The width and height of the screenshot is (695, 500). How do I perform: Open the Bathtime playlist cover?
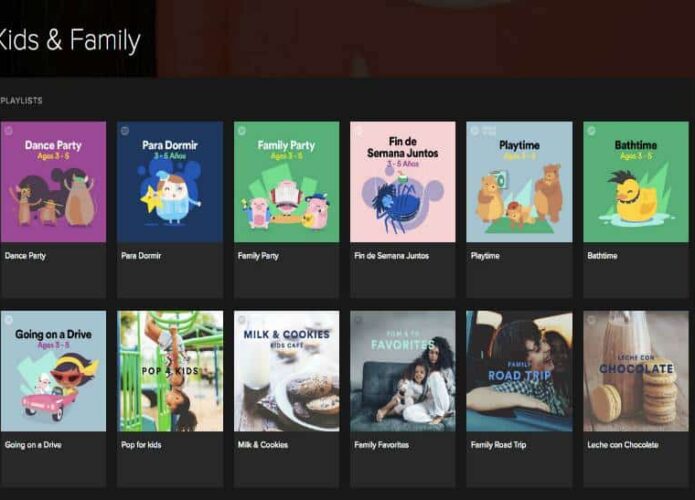636,182
